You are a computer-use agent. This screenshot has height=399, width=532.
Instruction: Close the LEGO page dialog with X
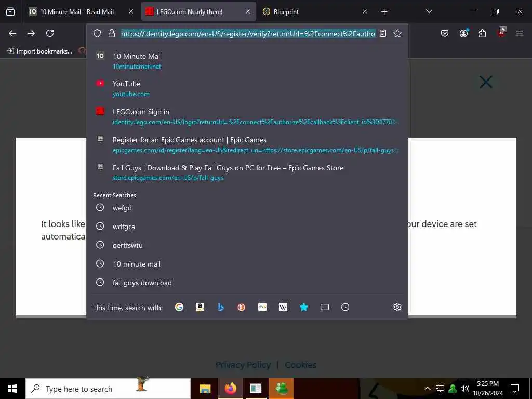tap(486, 82)
